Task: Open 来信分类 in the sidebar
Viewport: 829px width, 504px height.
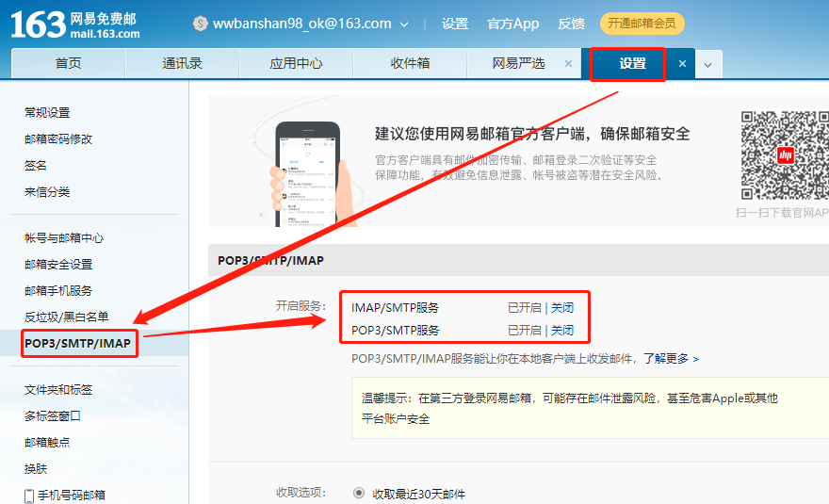Action: tap(47, 192)
